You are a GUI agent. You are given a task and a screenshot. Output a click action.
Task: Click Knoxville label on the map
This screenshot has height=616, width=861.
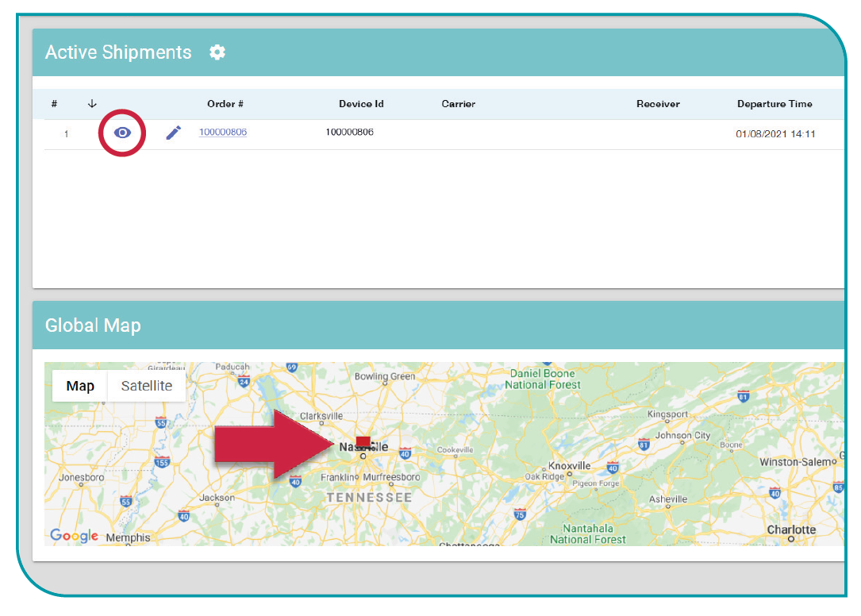(x=570, y=465)
